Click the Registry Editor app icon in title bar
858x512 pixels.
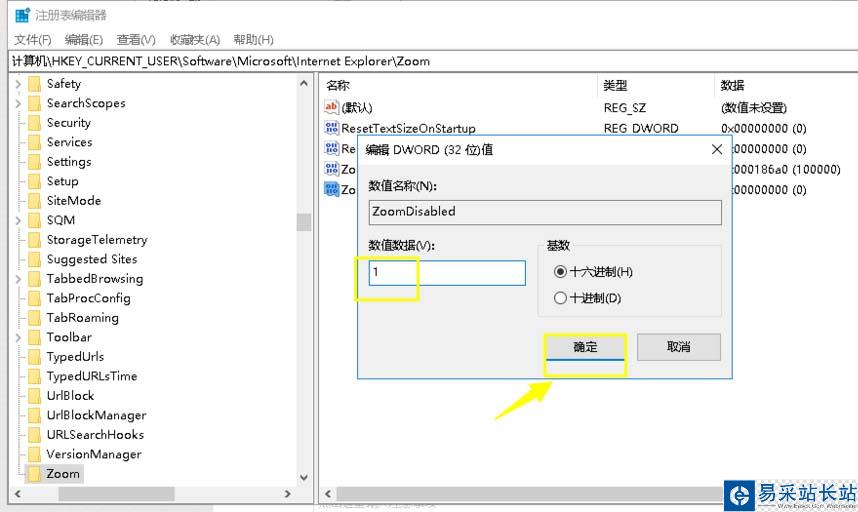(22, 15)
